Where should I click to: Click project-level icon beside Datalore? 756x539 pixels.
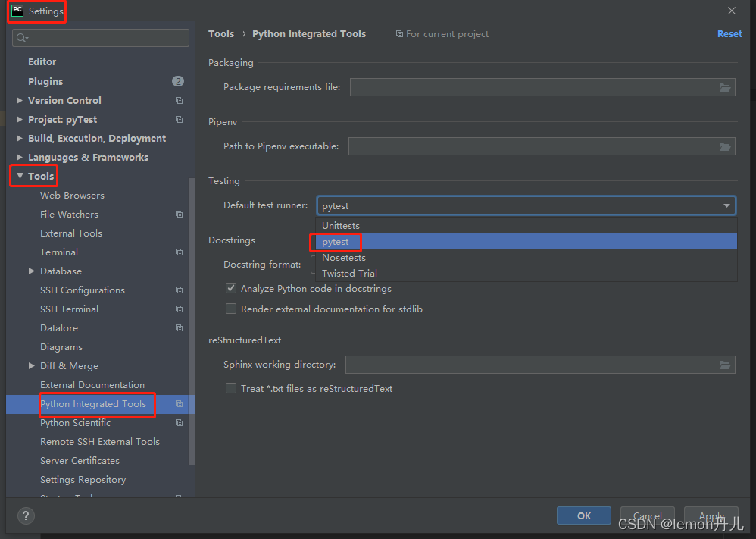coord(179,327)
